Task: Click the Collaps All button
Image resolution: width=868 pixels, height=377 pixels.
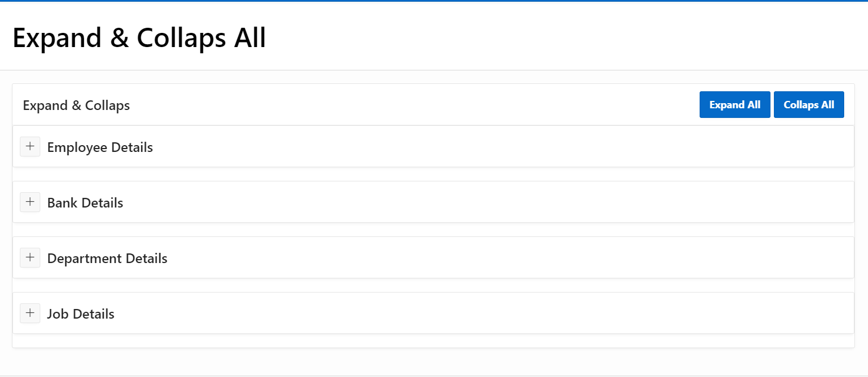Action: [808, 105]
